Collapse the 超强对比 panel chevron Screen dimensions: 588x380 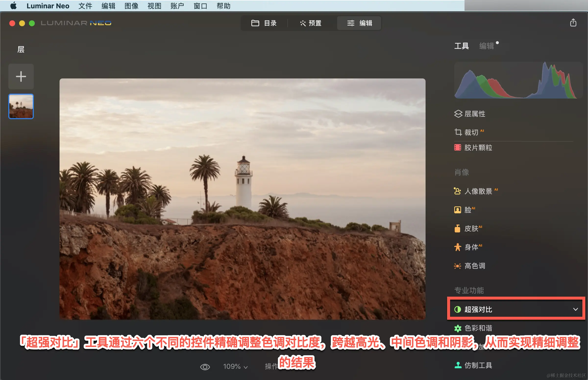click(x=575, y=309)
